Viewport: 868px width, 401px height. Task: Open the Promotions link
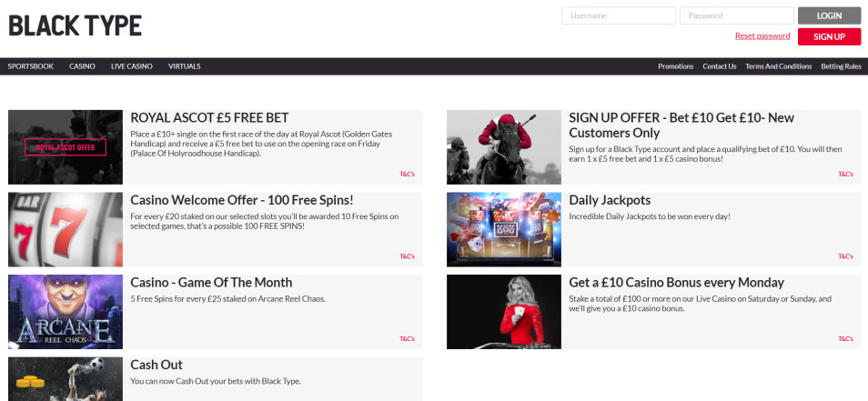[x=675, y=66]
